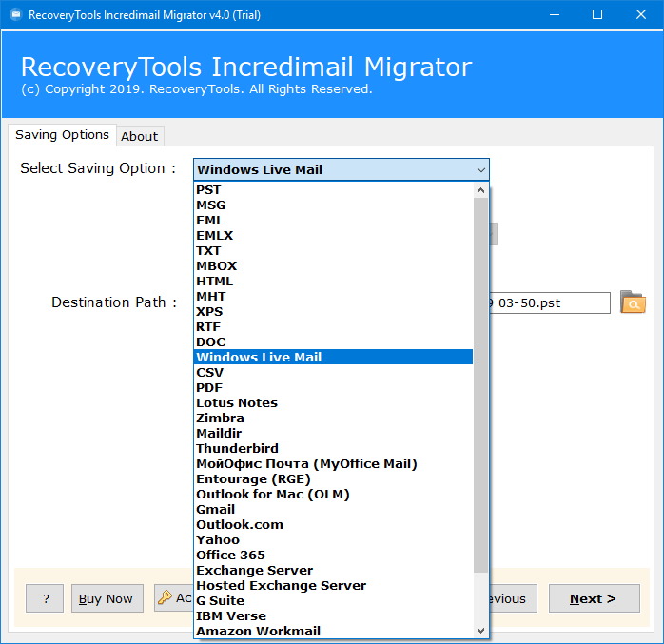Click the partially hidden Previous button
Viewport: 664px width, 644px height.
514,598
